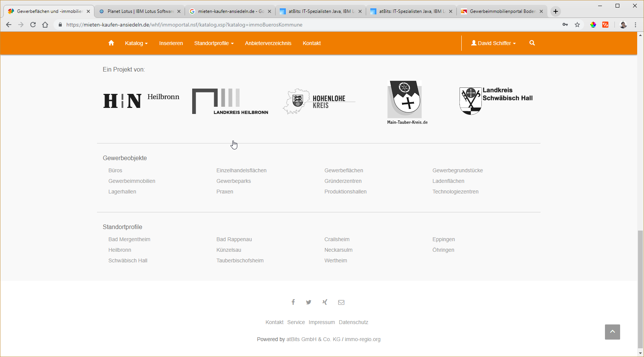This screenshot has width=644, height=357.
Task: Open Neckarsulm location profile
Action: coord(338,250)
